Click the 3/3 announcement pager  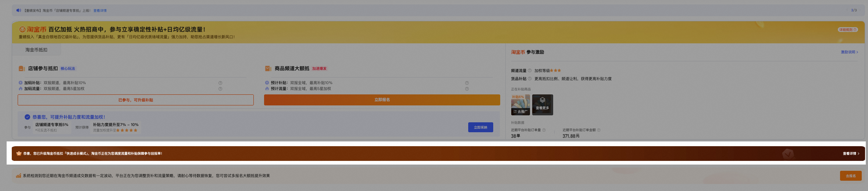(854, 10)
